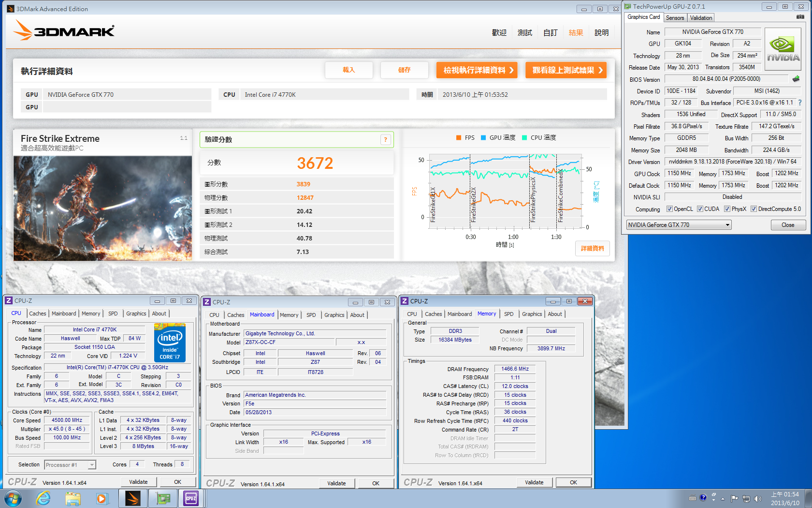Open SPD tab in CPU-Z Mainboard window

(x=311, y=315)
